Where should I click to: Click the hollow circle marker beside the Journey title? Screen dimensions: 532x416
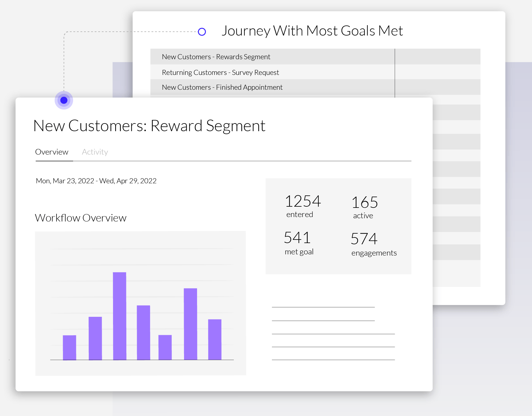coord(202,32)
